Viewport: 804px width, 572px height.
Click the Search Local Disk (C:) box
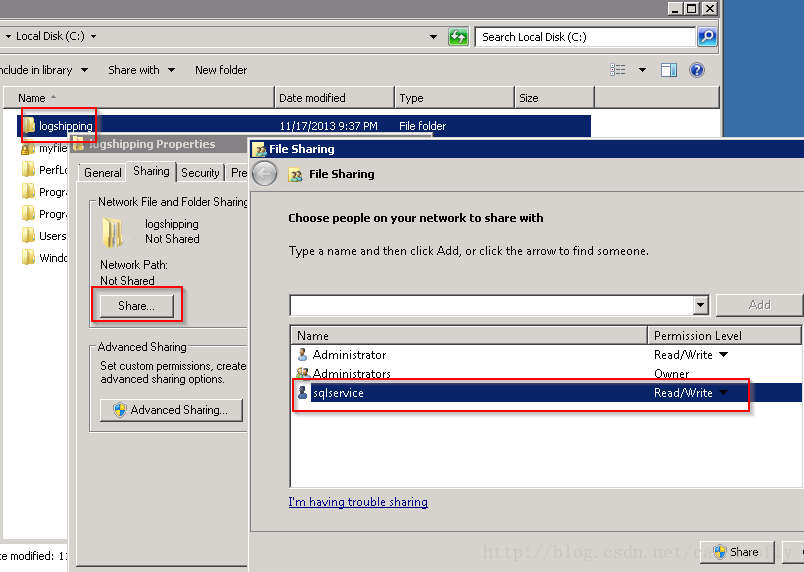pos(585,37)
